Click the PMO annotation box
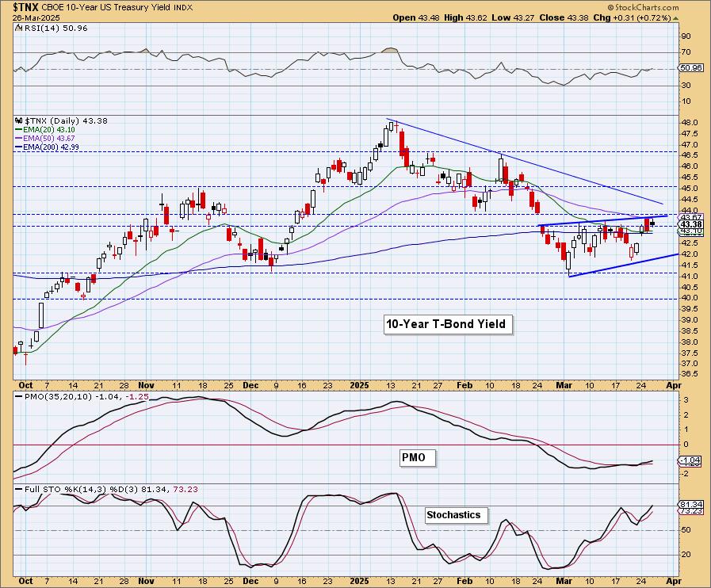The width and height of the screenshot is (711, 588). click(417, 457)
